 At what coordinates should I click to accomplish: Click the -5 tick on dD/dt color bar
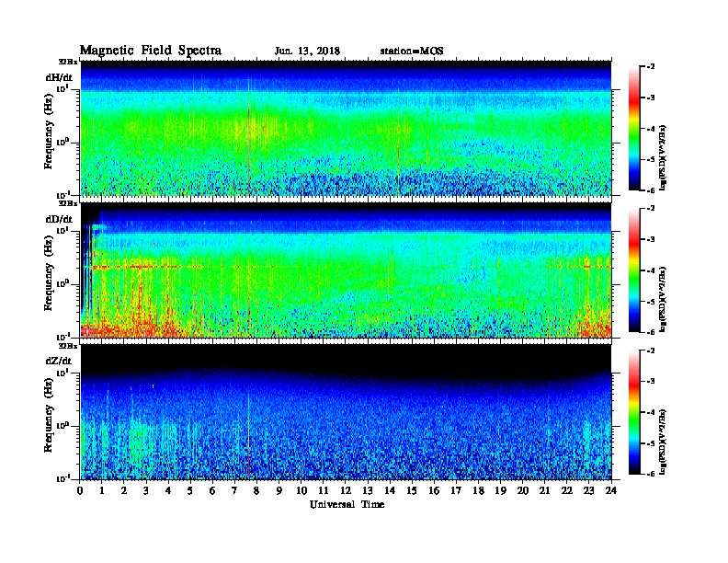point(651,302)
